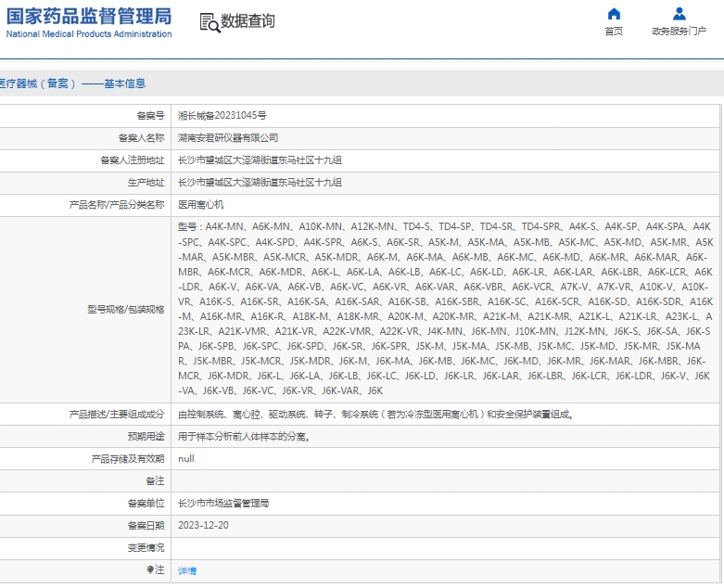The height and width of the screenshot is (588, 724).
Task: Click the product description starting 由控制系统
Action: click(376, 415)
